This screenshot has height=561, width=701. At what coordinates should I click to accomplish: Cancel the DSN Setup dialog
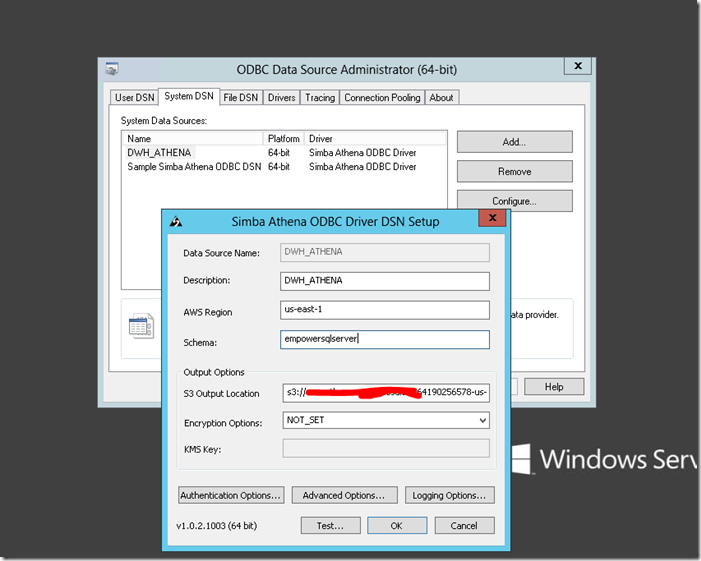click(x=465, y=526)
